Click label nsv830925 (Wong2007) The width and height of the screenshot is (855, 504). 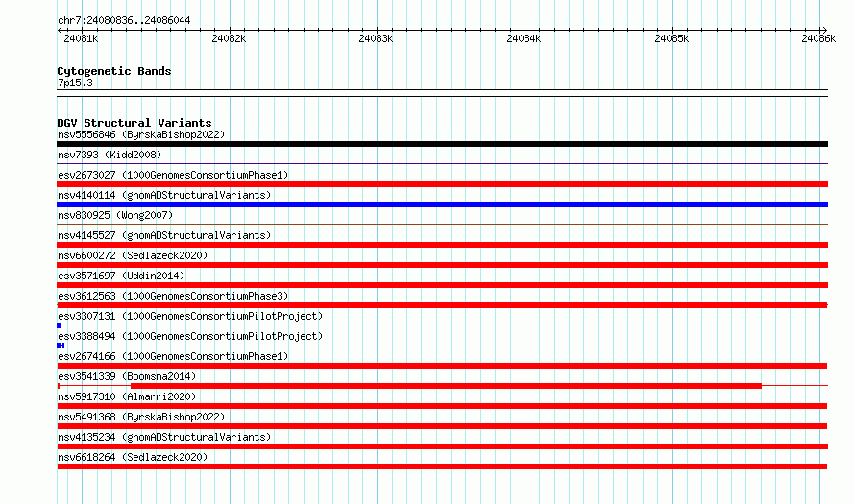(115, 215)
